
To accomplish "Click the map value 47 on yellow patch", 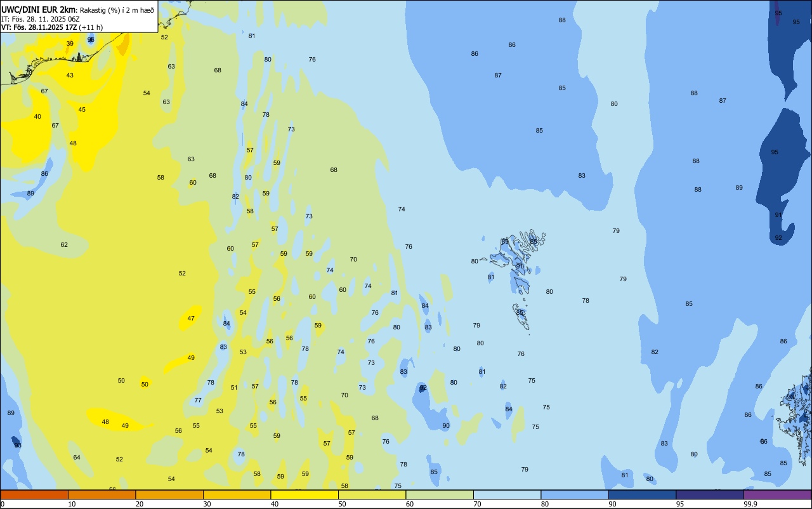I will tap(191, 319).
